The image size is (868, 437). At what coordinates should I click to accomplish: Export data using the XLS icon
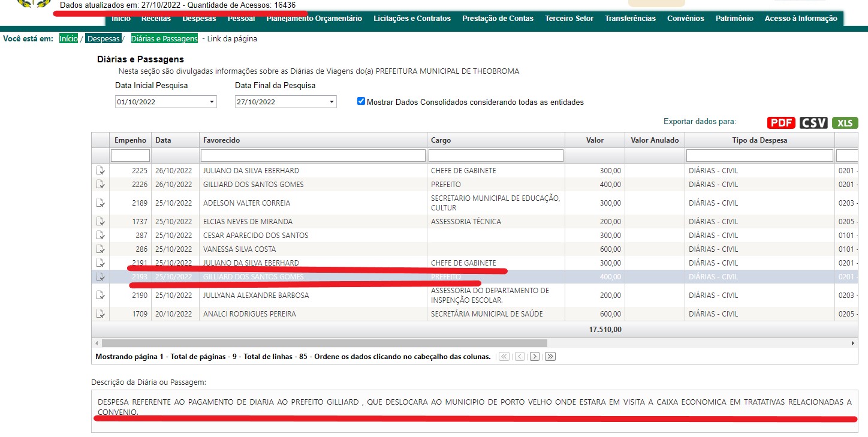[x=845, y=123]
